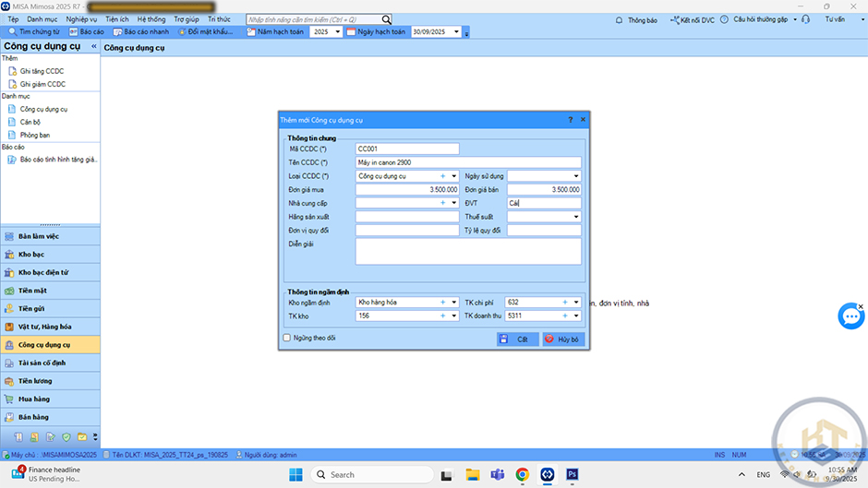Click the Cất save button
Screen dimensions: 868x488
tap(516, 339)
